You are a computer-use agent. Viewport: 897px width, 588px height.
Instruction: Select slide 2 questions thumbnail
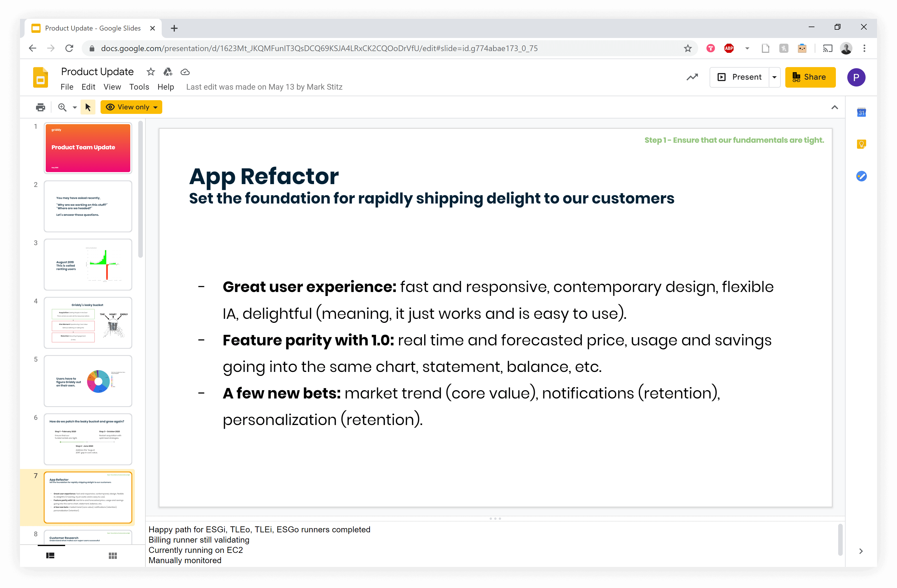click(x=88, y=206)
